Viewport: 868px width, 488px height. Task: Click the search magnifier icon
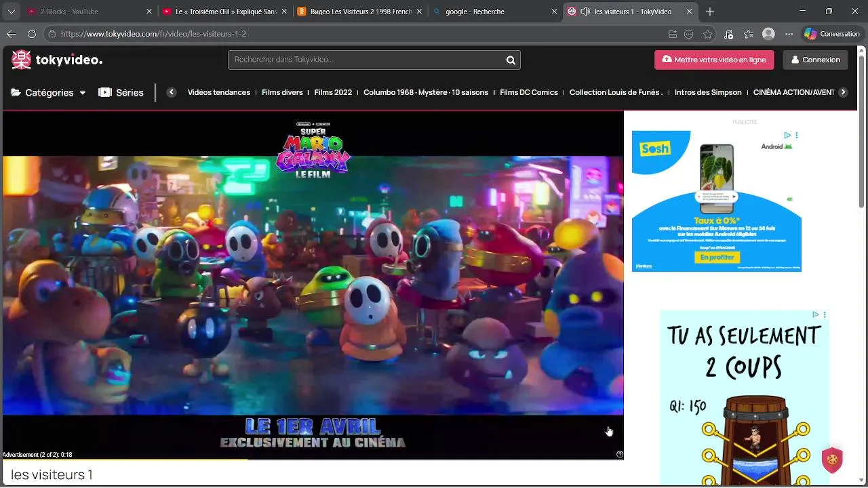click(x=511, y=60)
